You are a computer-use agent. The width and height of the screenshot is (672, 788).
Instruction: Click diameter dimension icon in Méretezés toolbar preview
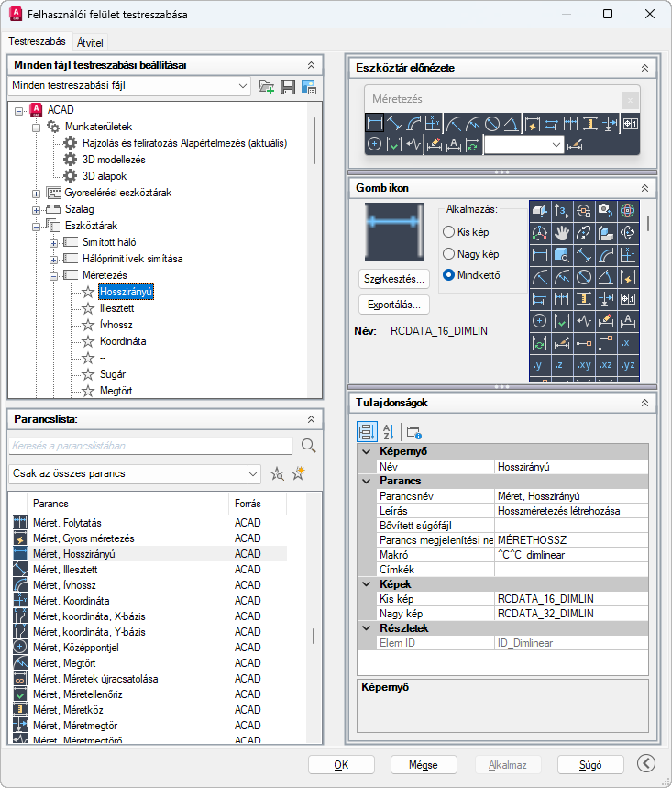tap(492, 123)
